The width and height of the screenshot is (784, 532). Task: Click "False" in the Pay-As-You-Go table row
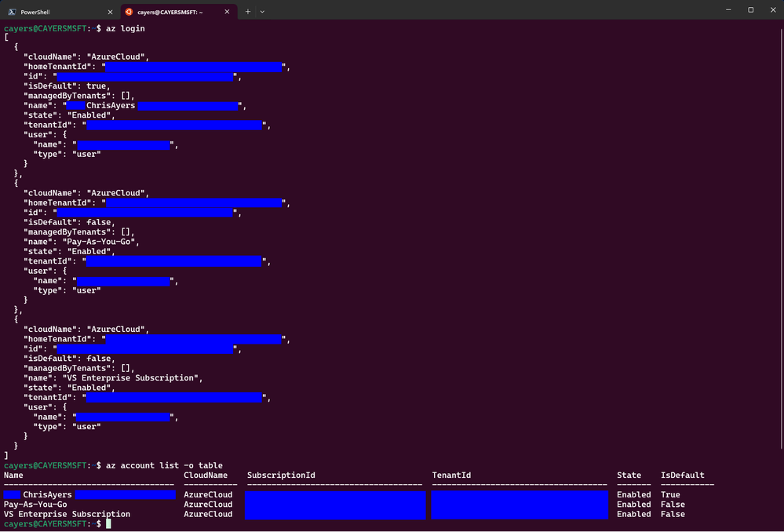[x=673, y=505]
